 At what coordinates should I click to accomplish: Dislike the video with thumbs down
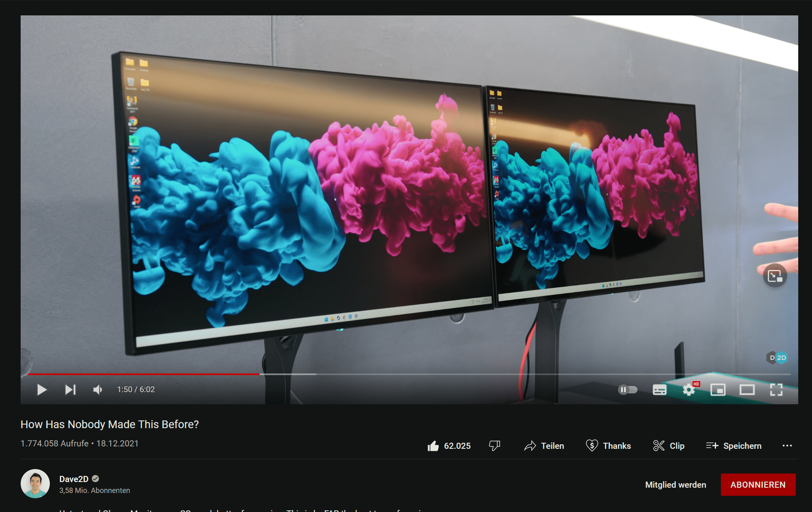click(494, 446)
